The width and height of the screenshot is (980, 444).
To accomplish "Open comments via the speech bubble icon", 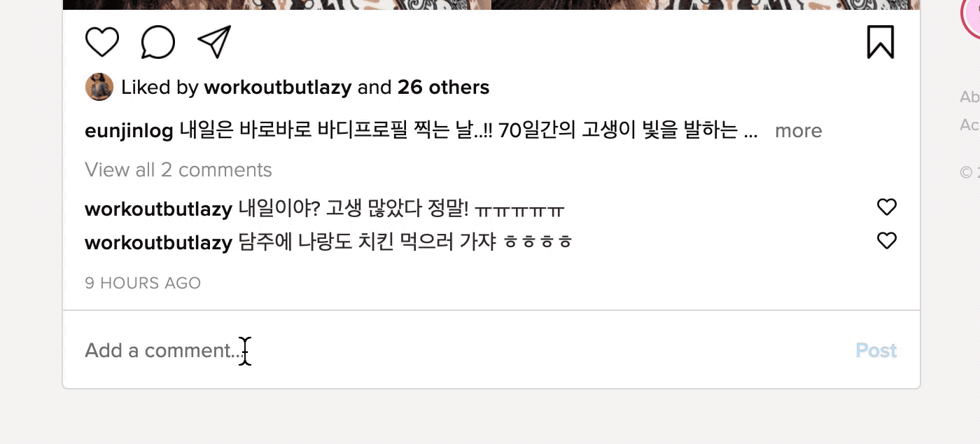I will [157, 42].
